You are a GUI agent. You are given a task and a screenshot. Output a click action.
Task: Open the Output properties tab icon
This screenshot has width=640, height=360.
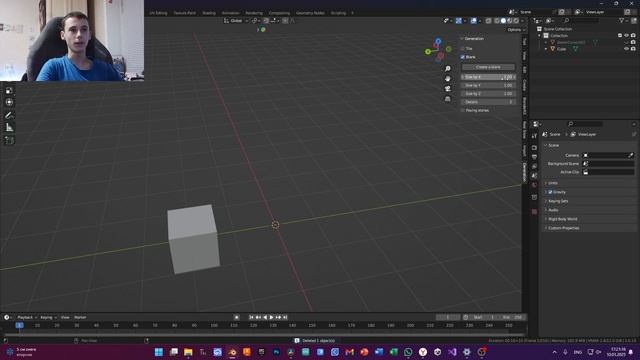(x=534, y=157)
